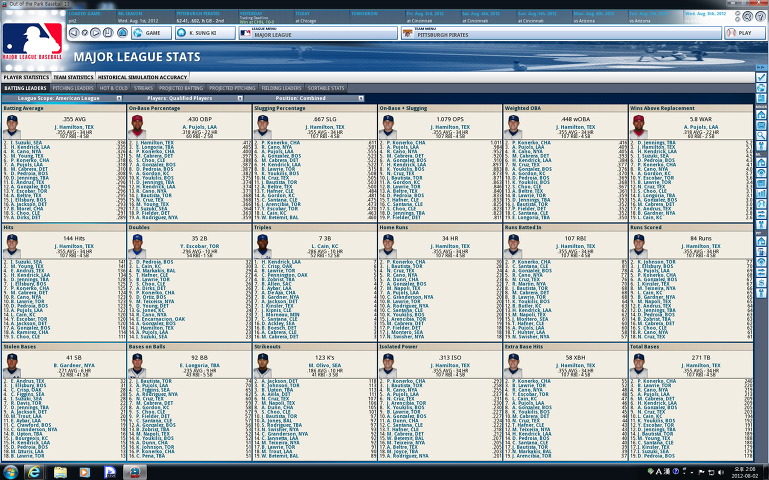Click the Windows Start orb

tap(10, 472)
